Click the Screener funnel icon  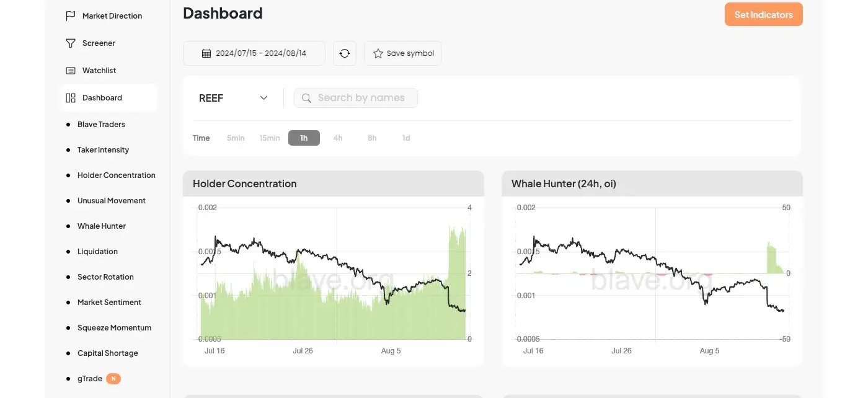point(71,43)
